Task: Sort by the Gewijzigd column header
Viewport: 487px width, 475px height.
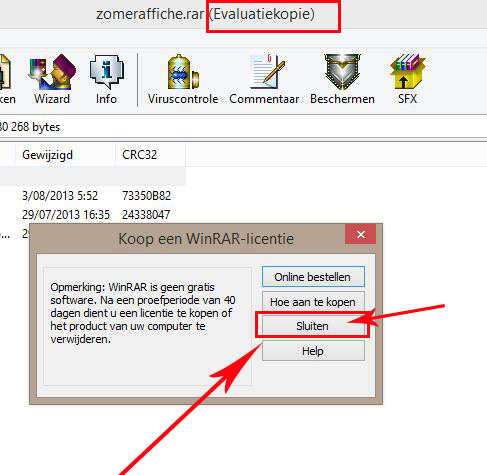Action: point(65,155)
